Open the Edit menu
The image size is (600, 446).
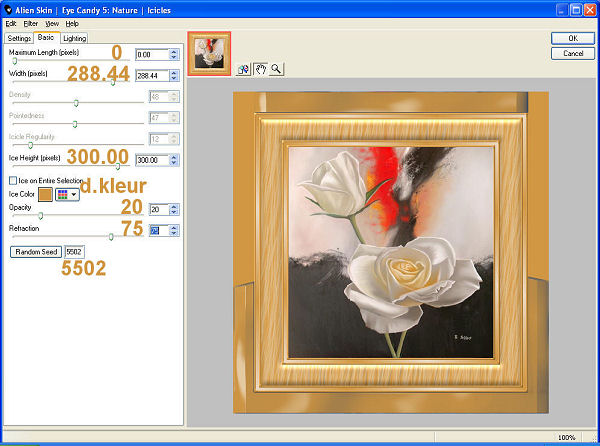[11, 24]
